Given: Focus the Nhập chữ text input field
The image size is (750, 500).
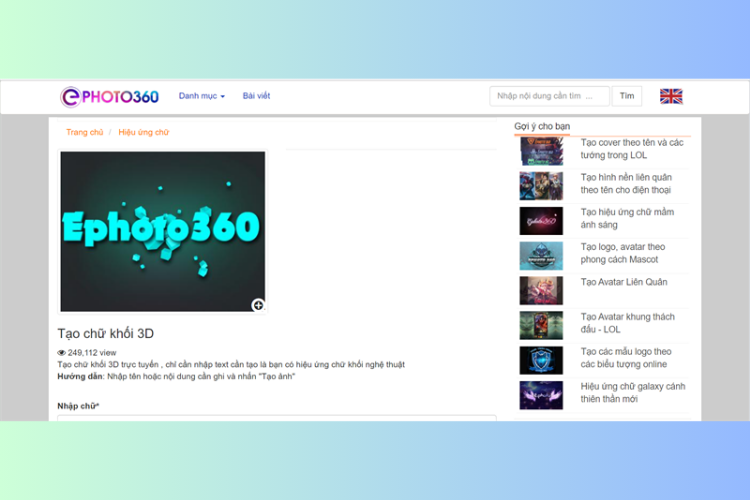Looking at the screenshot, I should click(277, 418).
